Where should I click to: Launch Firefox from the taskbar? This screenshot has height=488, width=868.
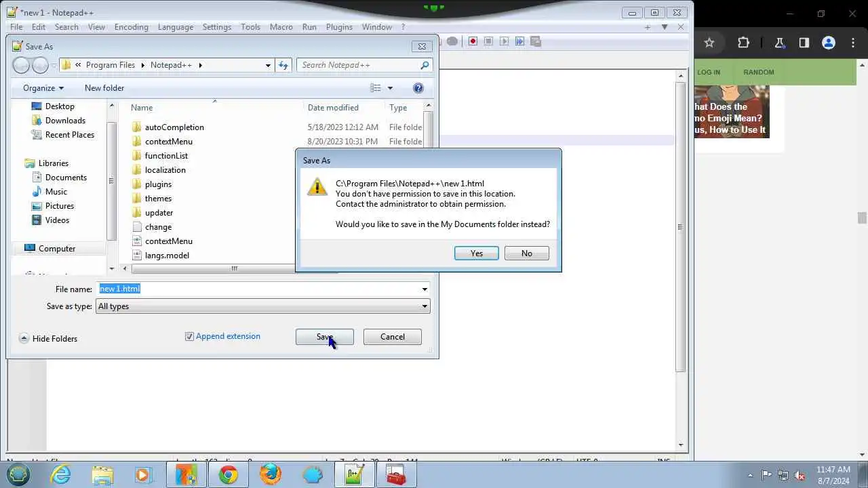pyautogui.click(x=271, y=475)
